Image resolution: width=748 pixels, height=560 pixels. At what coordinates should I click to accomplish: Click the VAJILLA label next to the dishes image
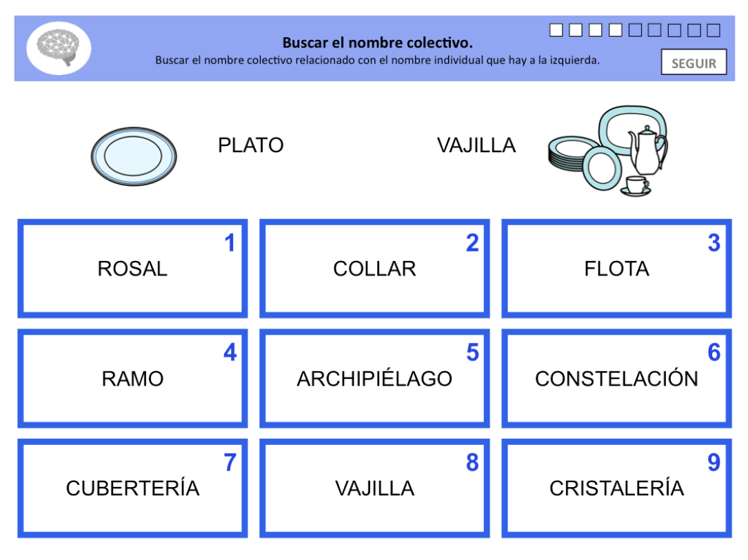(477, 145)
